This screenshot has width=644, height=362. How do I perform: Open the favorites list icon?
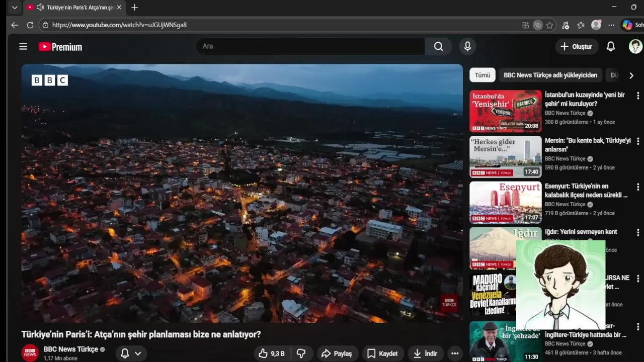(581, 25)
